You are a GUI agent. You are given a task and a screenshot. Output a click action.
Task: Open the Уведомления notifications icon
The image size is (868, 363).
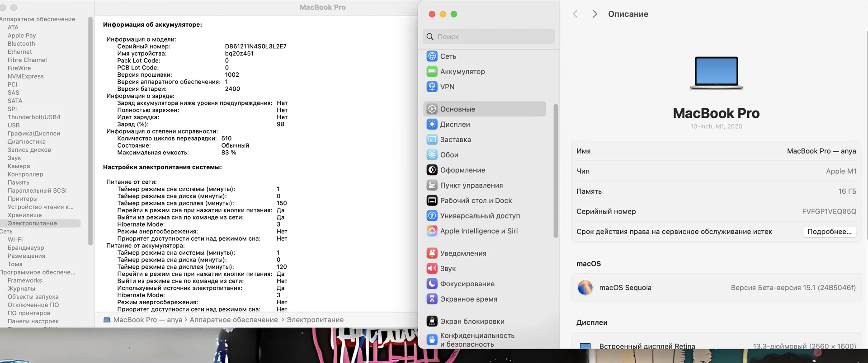432,253
